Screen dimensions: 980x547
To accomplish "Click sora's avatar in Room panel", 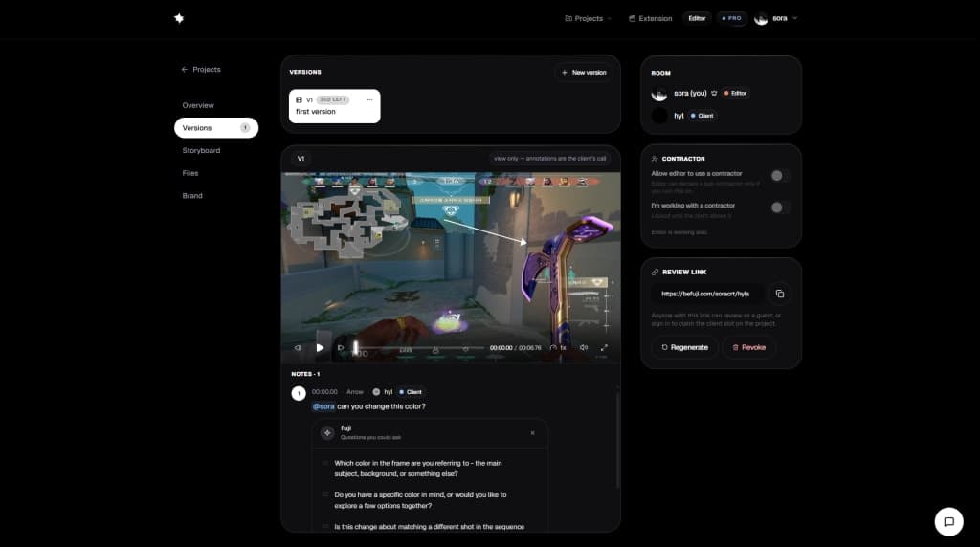I will tap(659, 94).
